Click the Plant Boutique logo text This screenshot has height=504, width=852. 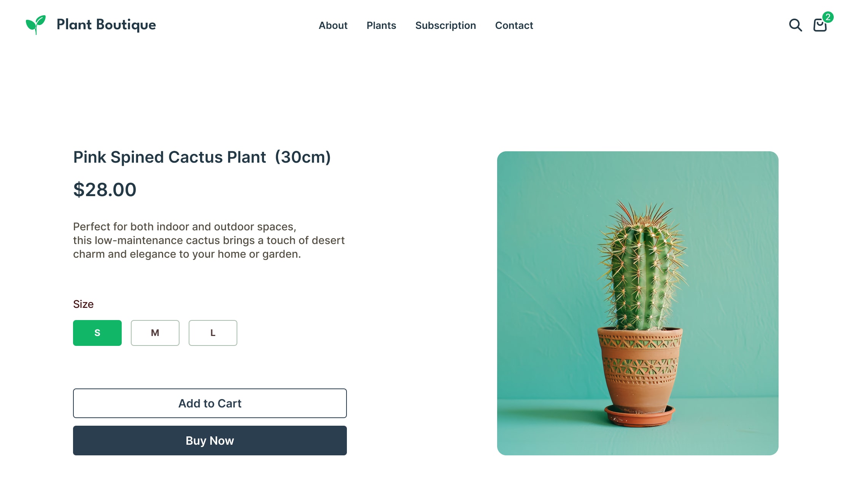(x=106, y=25)
